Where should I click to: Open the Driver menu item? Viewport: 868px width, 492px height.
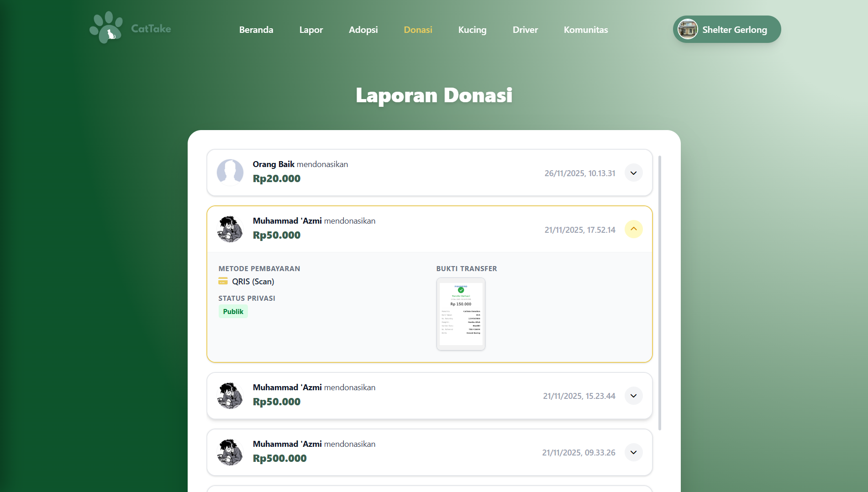[525, 30]
